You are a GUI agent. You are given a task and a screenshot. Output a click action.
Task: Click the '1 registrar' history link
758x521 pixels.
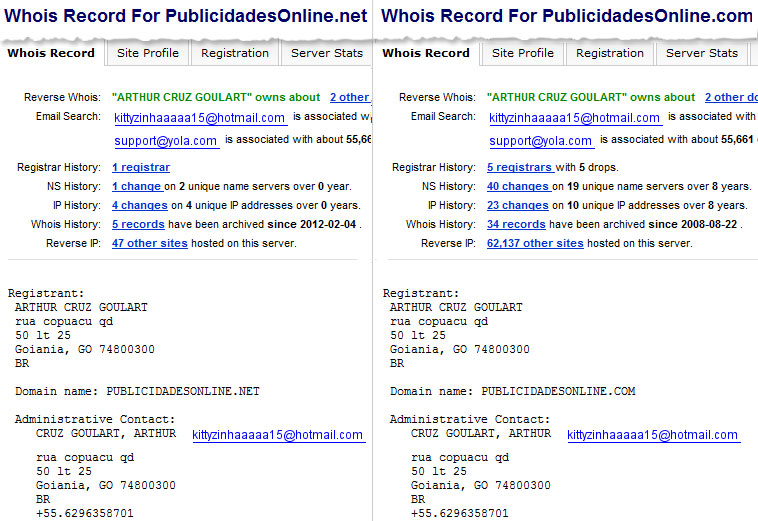[x=141, y=167]
